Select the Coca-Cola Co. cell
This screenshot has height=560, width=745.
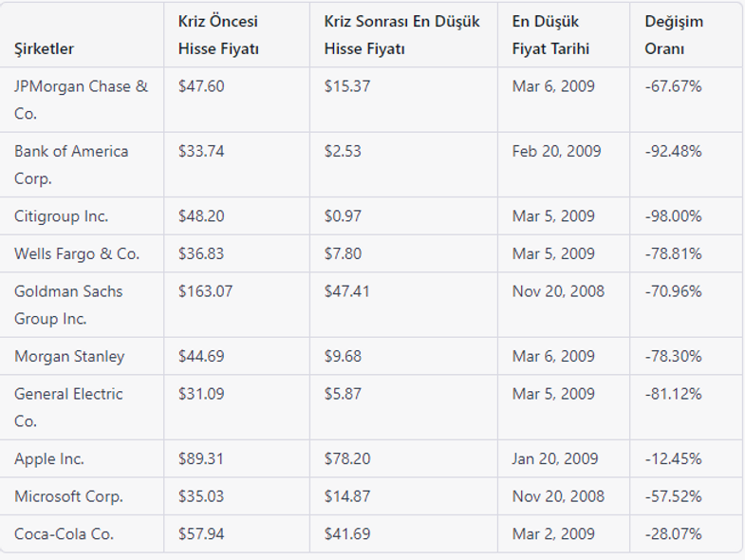click(64, 534)
